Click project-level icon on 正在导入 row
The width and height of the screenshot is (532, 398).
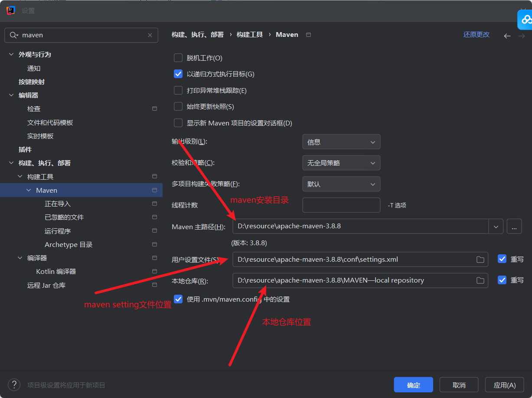coord(154,204)
